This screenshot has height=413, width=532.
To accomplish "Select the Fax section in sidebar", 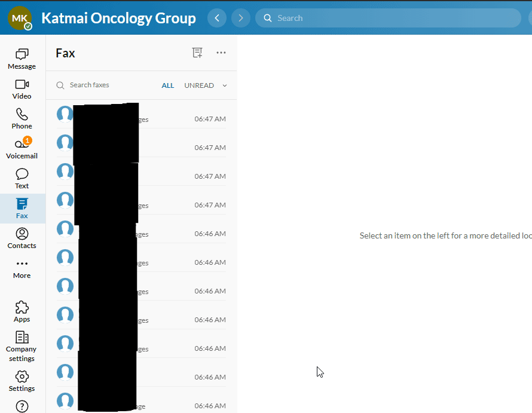I will [x=22, y=209].
